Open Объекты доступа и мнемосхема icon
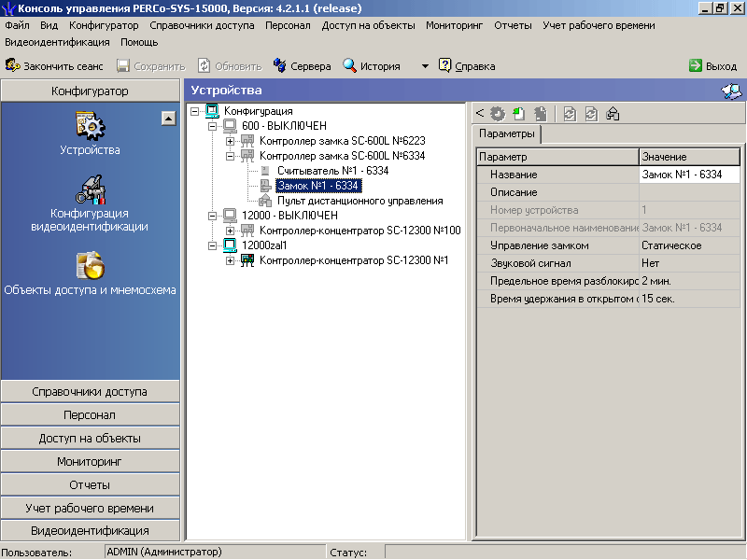The image size is (747, 560). tap(90, 265)
